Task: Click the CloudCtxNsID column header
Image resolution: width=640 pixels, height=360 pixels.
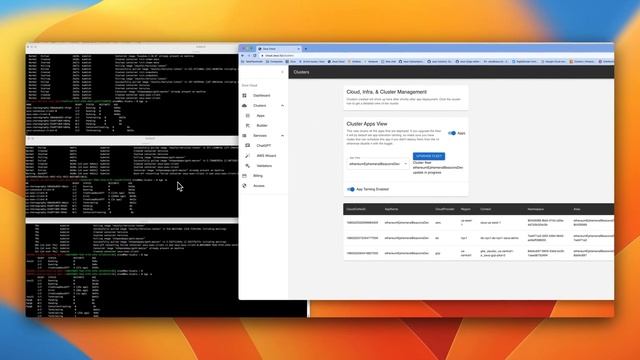Action: [x=356, y=209]
